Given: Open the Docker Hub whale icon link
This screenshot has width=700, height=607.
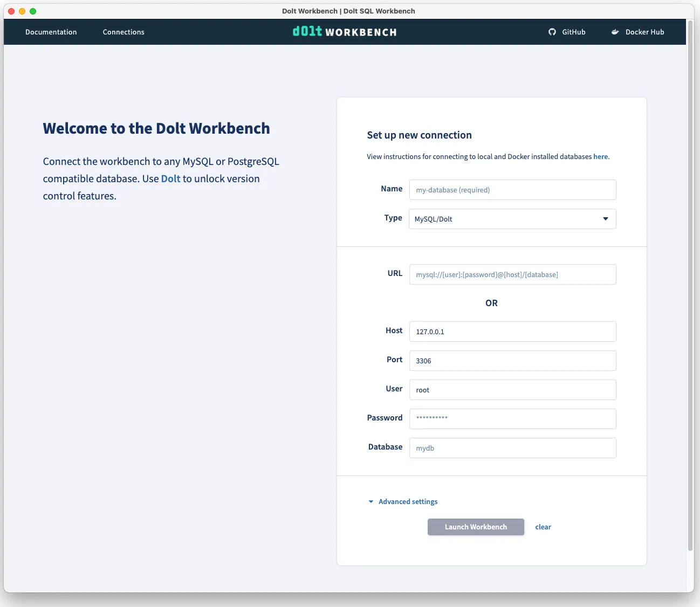Looking at the screenshot, I should click(615, 32).
